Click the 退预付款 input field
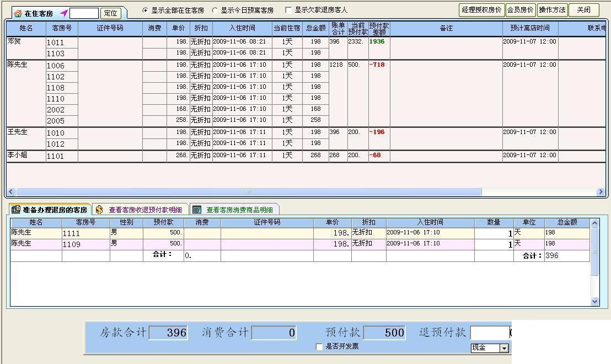Image resolution: width=611 pixels, height=364 pixels. (491, 333)
